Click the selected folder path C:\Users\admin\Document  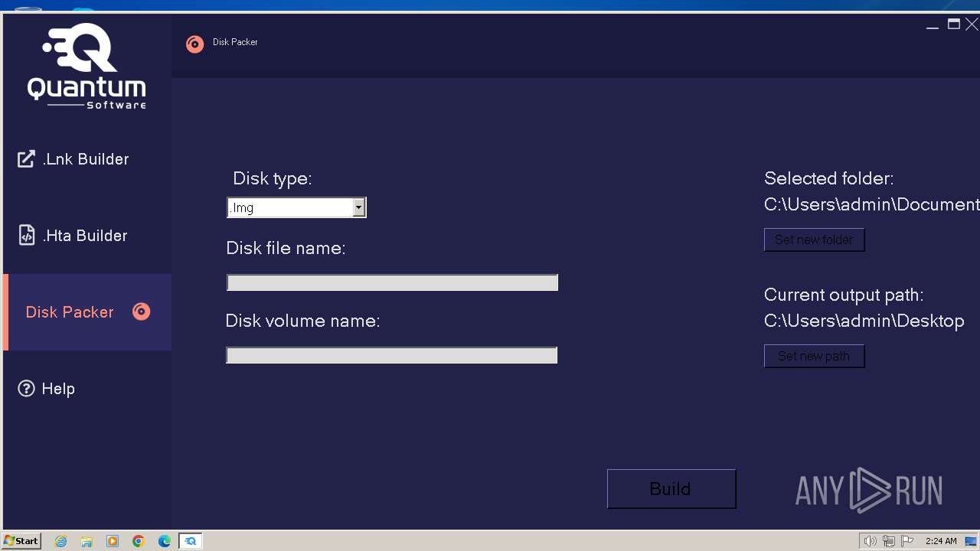[x=871, y=204]
